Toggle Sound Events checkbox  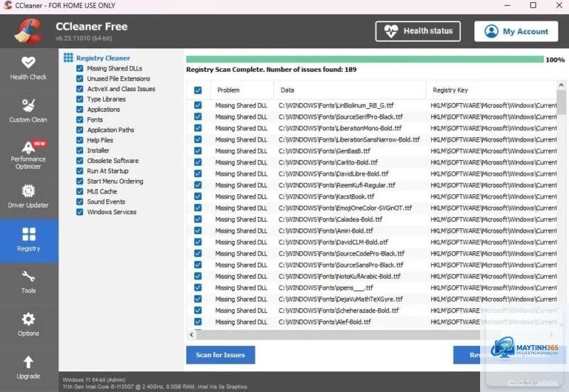pyautogui.click(x=80, y=201)
